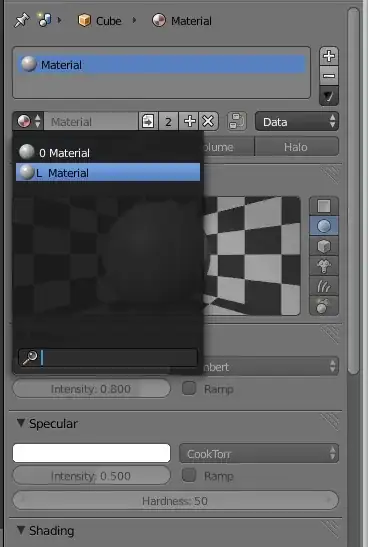Toggle the material nodes icon button
368x547 pixels.
(237, 121)
